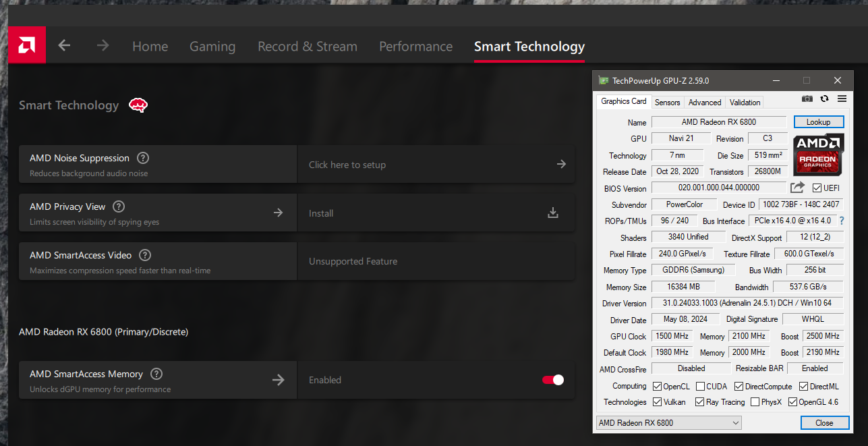Open the Gaming tab

coord(212,47)
